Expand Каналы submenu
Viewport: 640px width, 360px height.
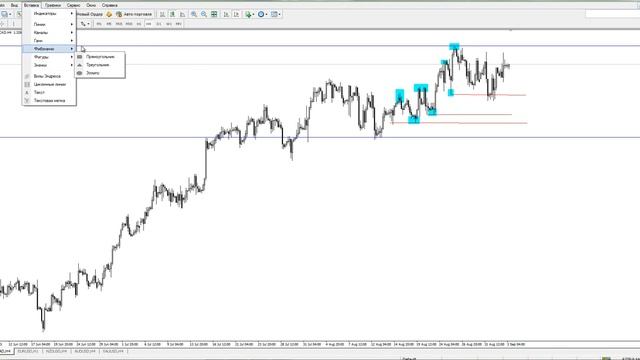49,33
